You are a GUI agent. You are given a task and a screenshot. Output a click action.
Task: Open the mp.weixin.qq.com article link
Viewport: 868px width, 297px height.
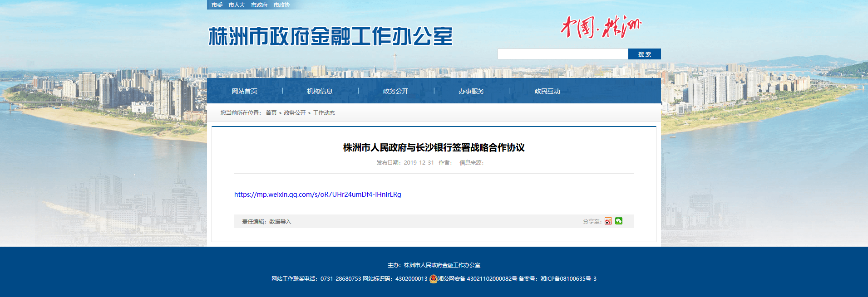coord(317,195)
